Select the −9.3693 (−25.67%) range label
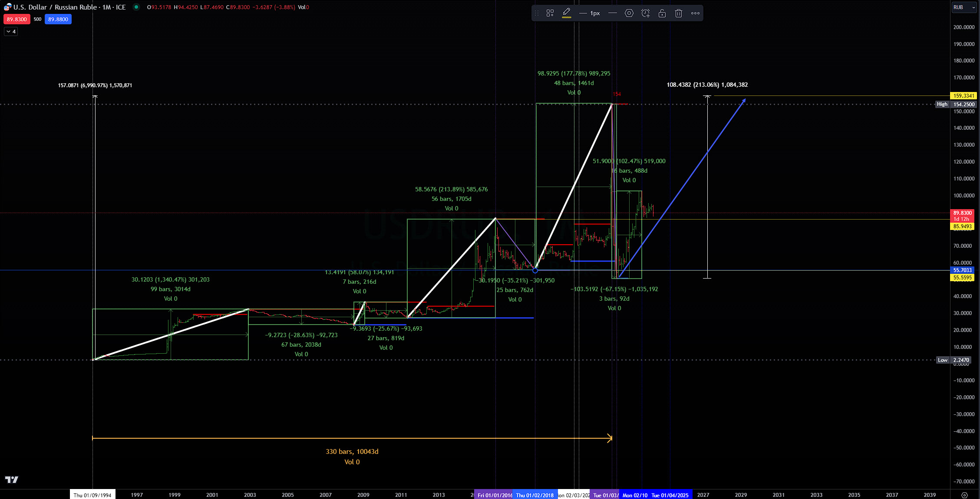This screenshot has height=499, width=980. pyautogui.click(x=386, y=328)
